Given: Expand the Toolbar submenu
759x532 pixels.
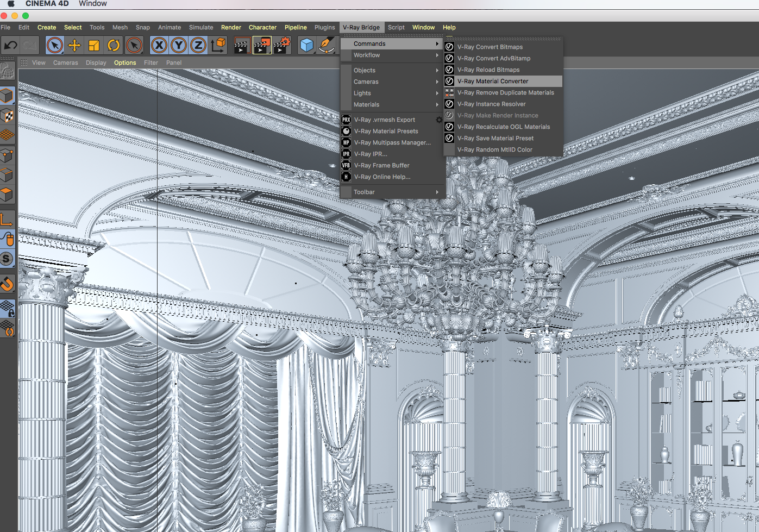Looking at the screenshot, I should 392,192.
